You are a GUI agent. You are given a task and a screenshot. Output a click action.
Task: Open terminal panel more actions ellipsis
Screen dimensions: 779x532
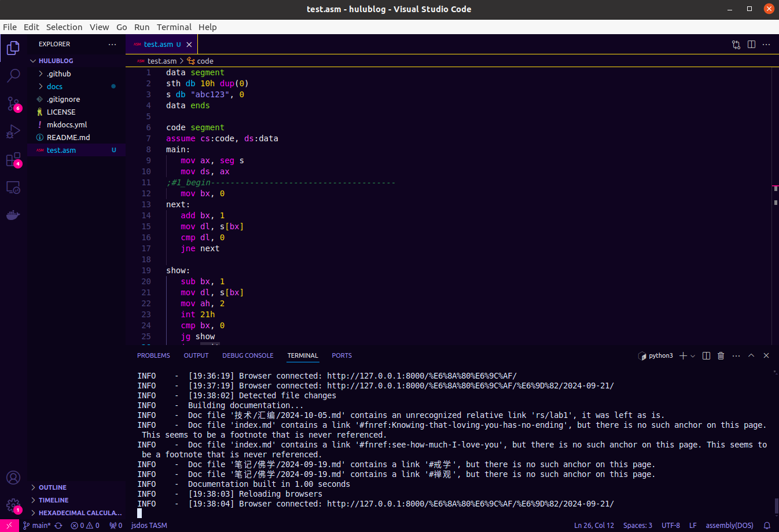click(x=736, y=356)
